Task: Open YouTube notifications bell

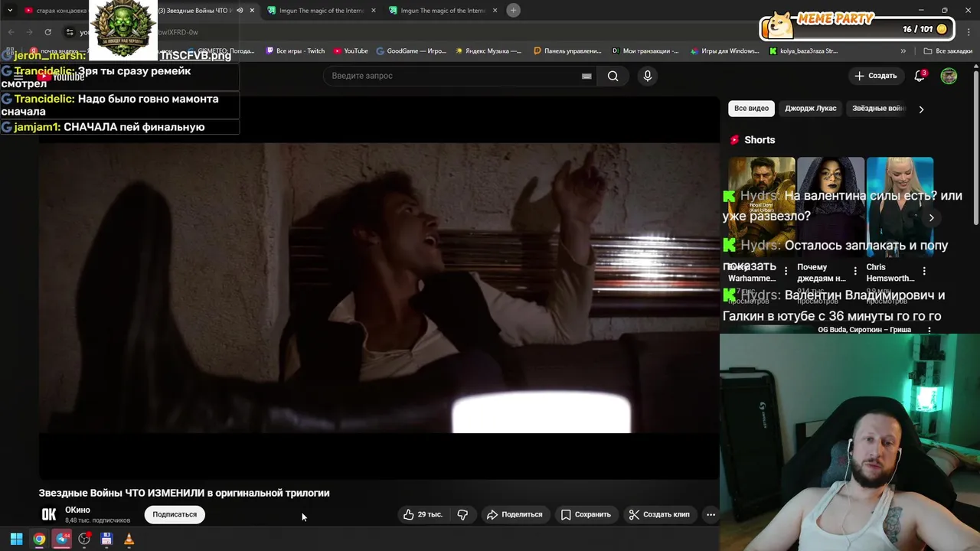Action: (x=920, y=76)
